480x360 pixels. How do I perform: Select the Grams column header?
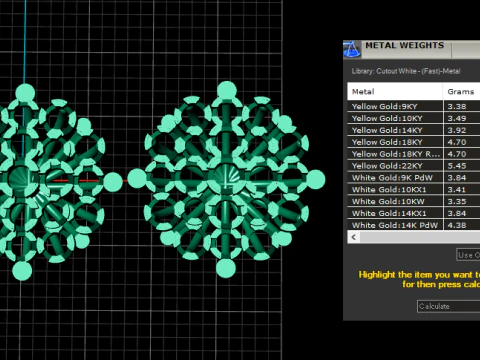(x=462, y=91)
